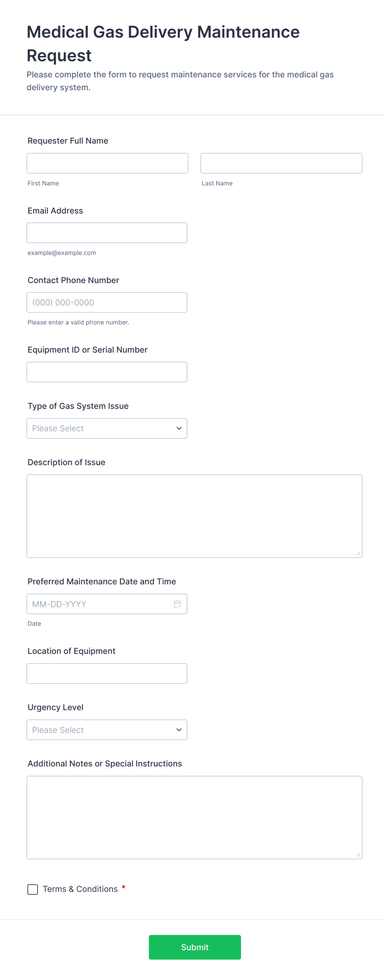This screenshot has height=980, width=385.
Task: Click the Description of Issue resize handle
Action: tap(358, 554)
